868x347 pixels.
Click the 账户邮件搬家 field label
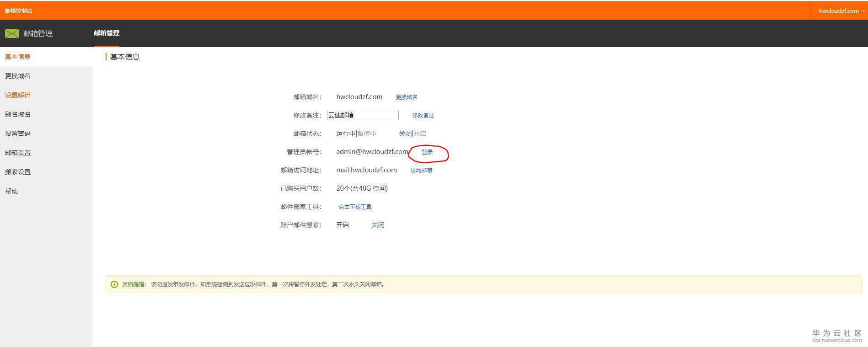click(301, 225)
